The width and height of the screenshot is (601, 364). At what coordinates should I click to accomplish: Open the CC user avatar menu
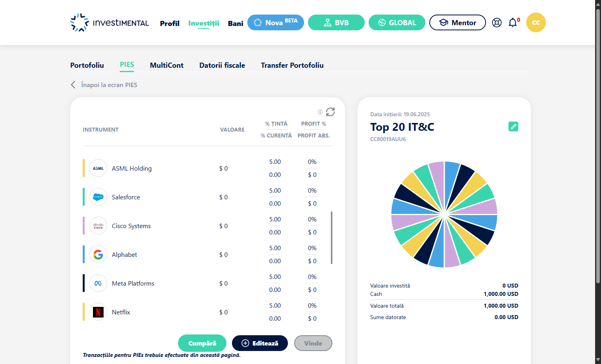[536, 22]
